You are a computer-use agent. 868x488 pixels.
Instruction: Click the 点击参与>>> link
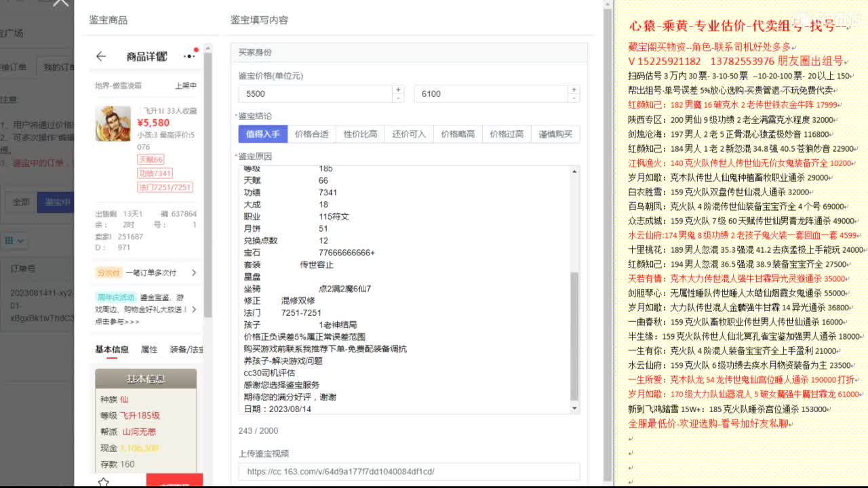(x=117, y=321)
